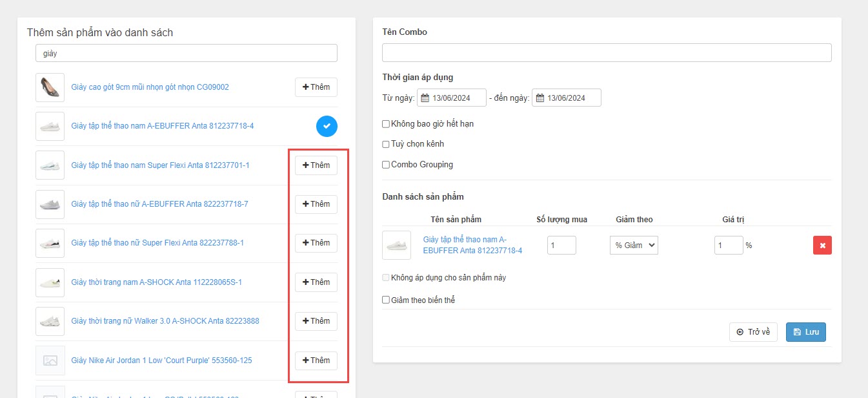Enable Giảm theo biến thể checkbox
This screenshot has height=398, width=868.
386,300
